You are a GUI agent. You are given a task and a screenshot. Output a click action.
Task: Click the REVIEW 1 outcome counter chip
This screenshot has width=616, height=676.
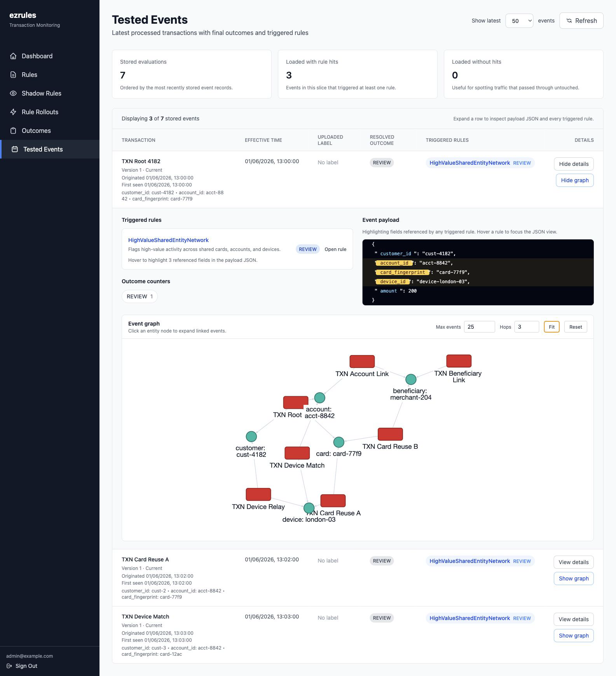click(x=140, y=296)
